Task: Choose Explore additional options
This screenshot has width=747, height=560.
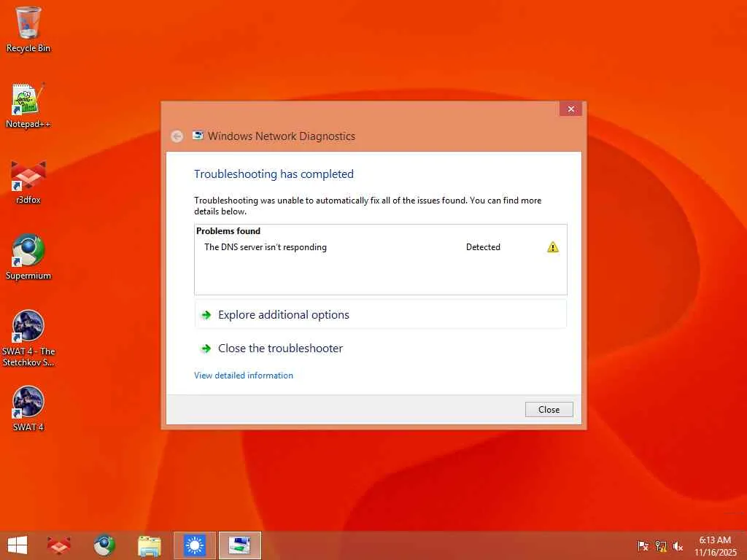Action: (x=381, y=315)
